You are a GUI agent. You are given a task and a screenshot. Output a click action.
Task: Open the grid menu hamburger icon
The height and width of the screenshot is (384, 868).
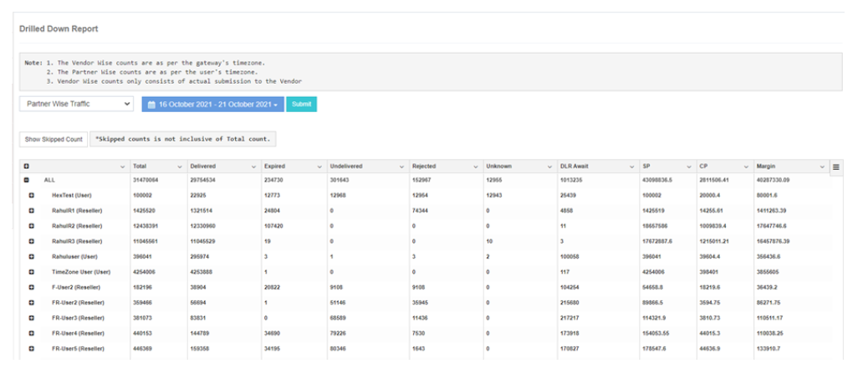[835, 166]
